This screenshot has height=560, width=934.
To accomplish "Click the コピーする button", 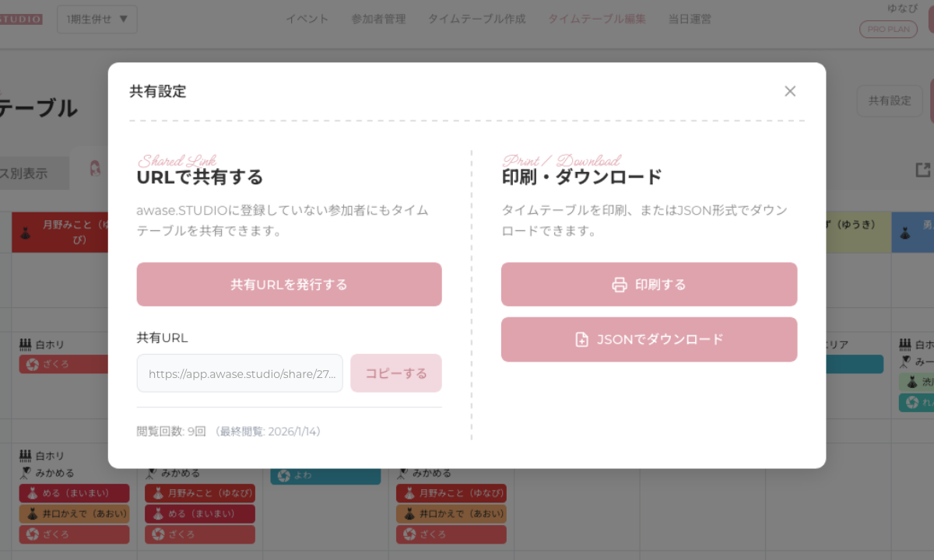I will click(395, 373).
